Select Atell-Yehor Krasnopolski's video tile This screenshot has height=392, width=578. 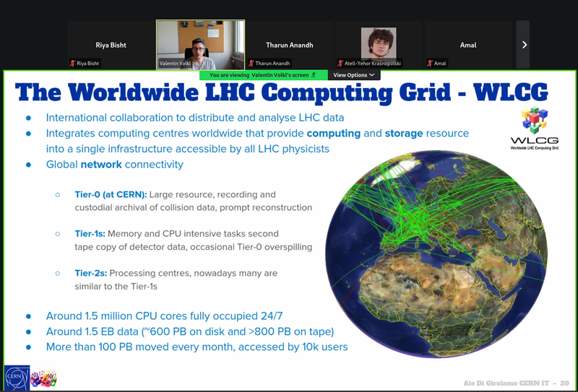[x=379, y=45]
